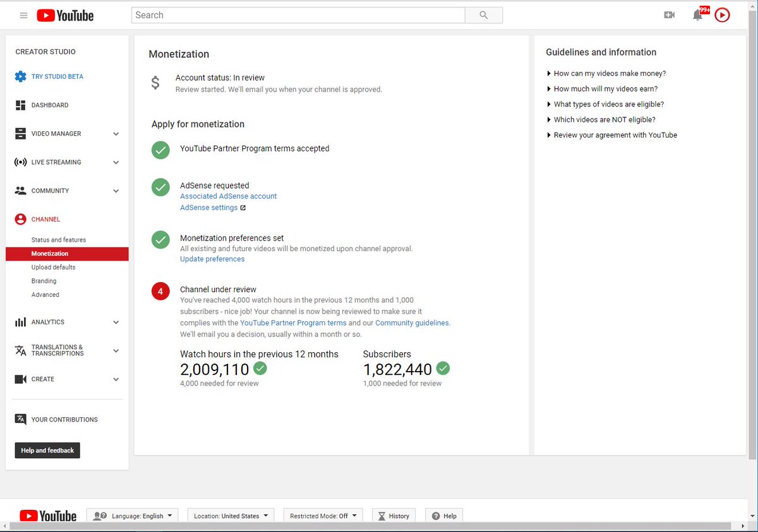Image resolution: width=758 pixels, height=532 pixels.
Task: Click the Help and feedback button
Action: tap(47, 451)
